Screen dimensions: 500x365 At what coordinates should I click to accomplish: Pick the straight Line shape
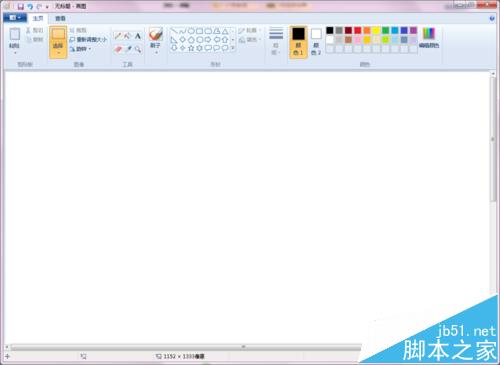(174, 31)
